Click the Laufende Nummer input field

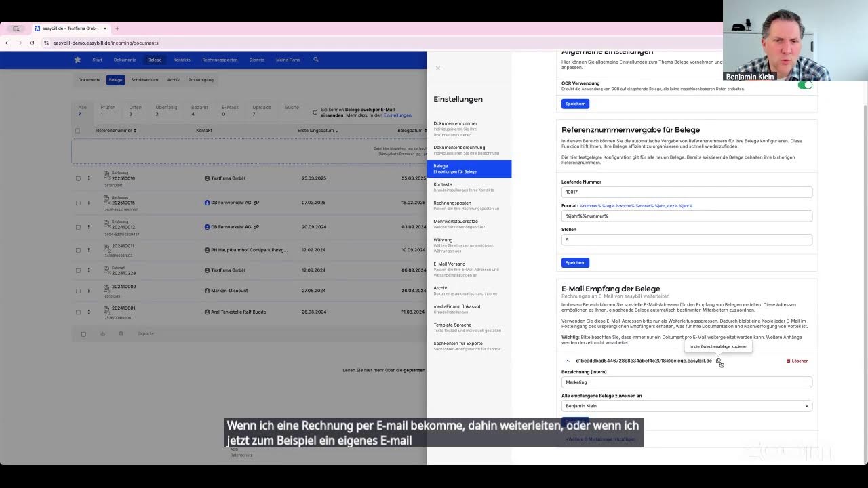coord(686,192)
